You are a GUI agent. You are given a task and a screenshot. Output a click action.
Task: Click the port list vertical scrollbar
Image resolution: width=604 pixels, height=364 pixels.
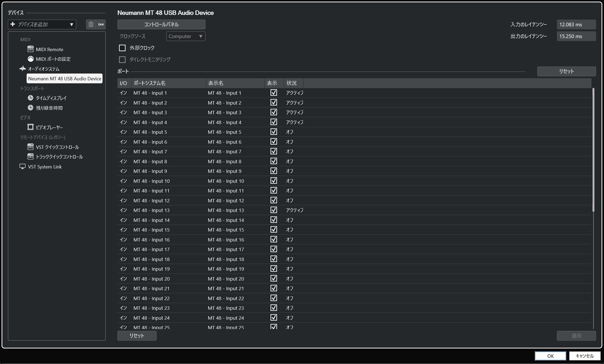pos(593,150)
